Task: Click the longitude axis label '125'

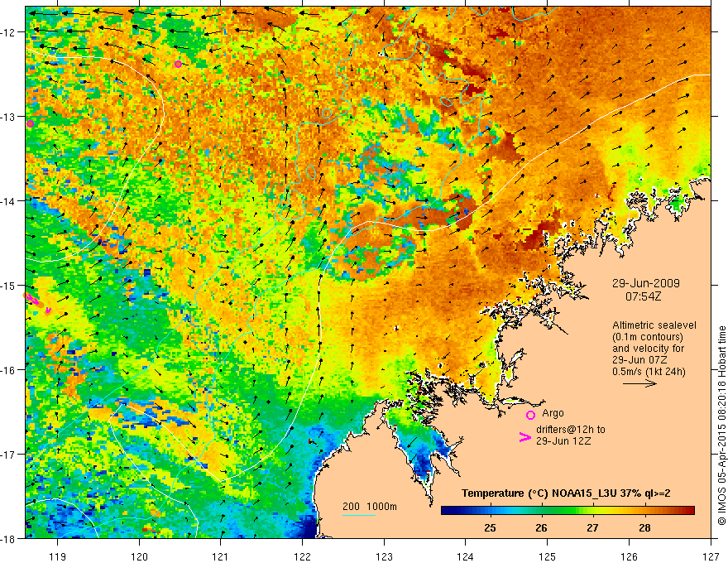Action: (x=548, y=556)
